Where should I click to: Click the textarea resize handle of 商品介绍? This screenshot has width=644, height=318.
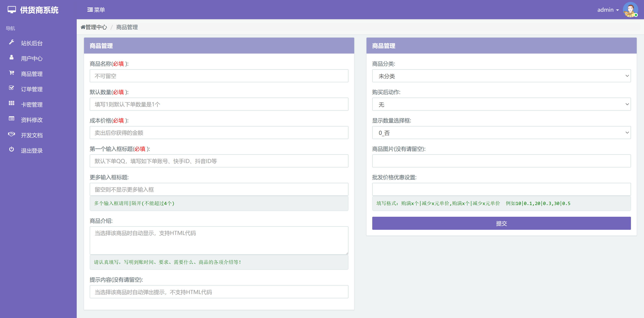point(347,253)
